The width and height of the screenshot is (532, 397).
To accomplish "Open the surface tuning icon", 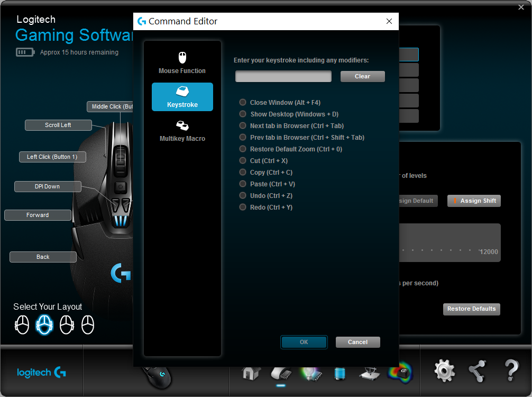I will tap(370, 373).
